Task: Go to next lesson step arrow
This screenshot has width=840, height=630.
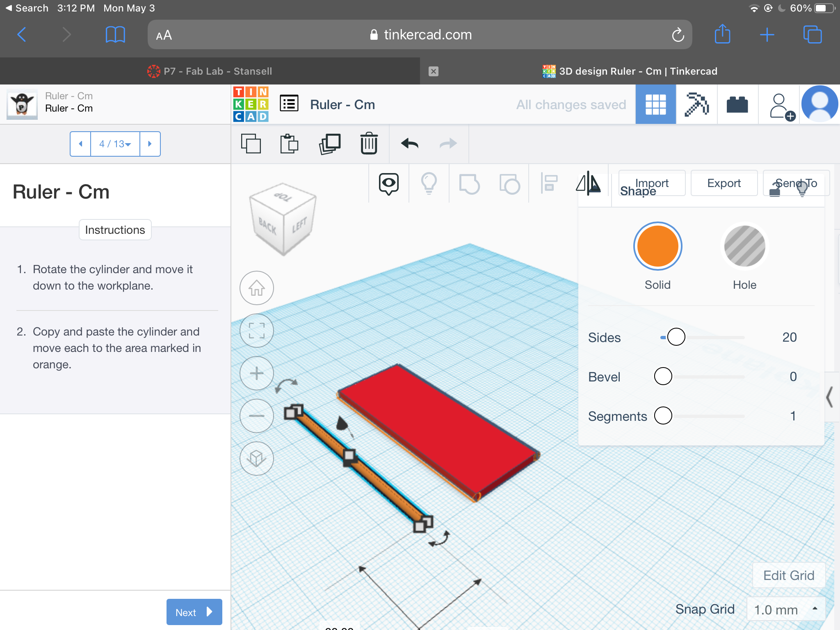Action: pos(150,144)
